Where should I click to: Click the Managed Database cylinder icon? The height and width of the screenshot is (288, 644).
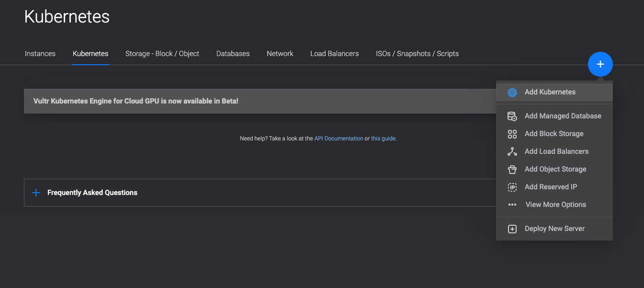(512, 116)
